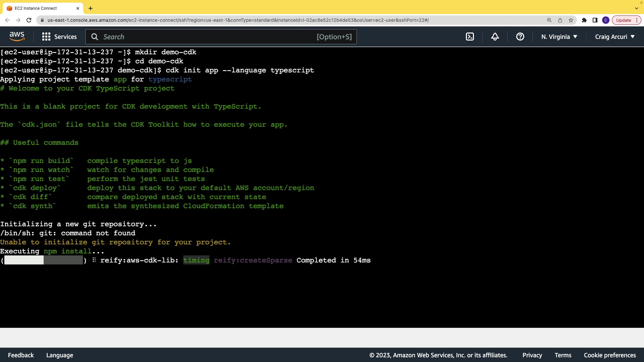Viewport: 644px width, 362px height.
Task: Toggle the browser side panel icon
Action: click(x=595, y=20)
